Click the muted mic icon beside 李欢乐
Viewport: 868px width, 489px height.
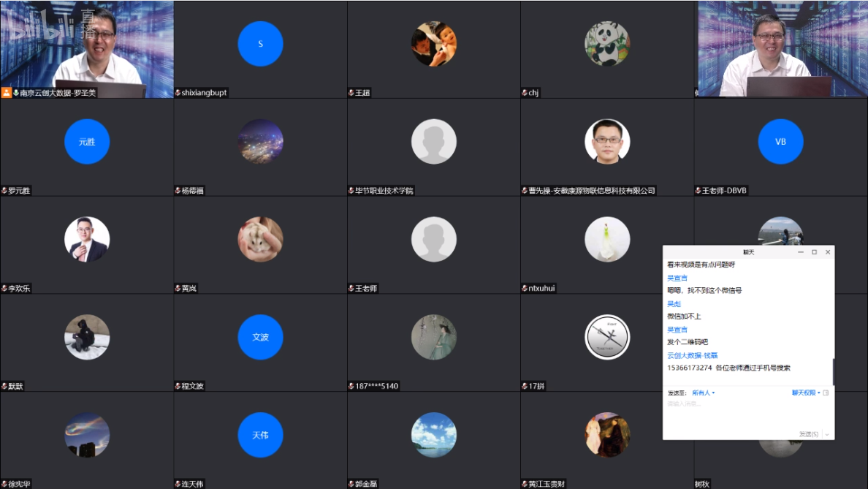(4, 289)
